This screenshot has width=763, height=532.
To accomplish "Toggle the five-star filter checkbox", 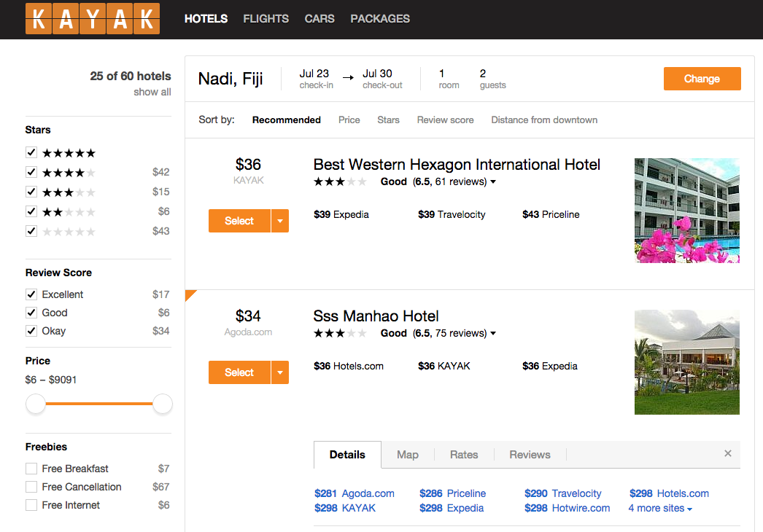I will [x=31, y=153].
